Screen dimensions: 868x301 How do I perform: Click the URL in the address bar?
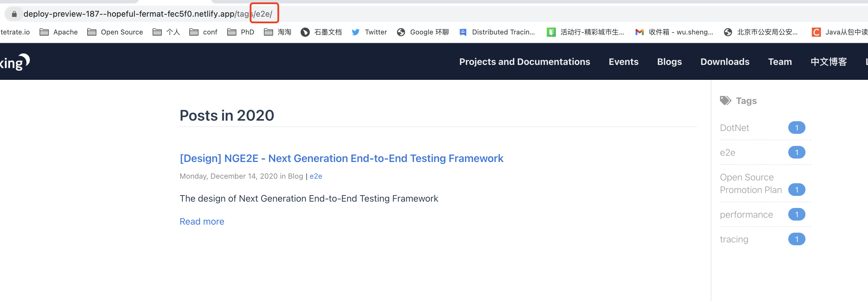(x=148, y=14)
